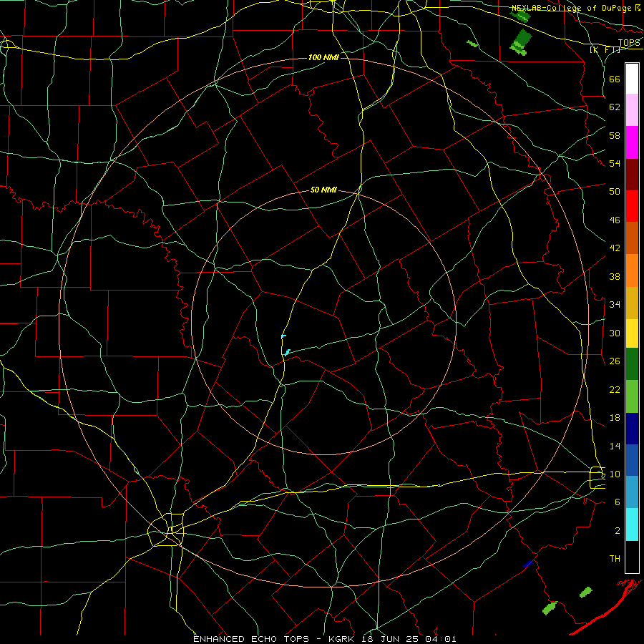644x644 pixels.
Task: Click the legend value "14"
Action: (615, 446)
